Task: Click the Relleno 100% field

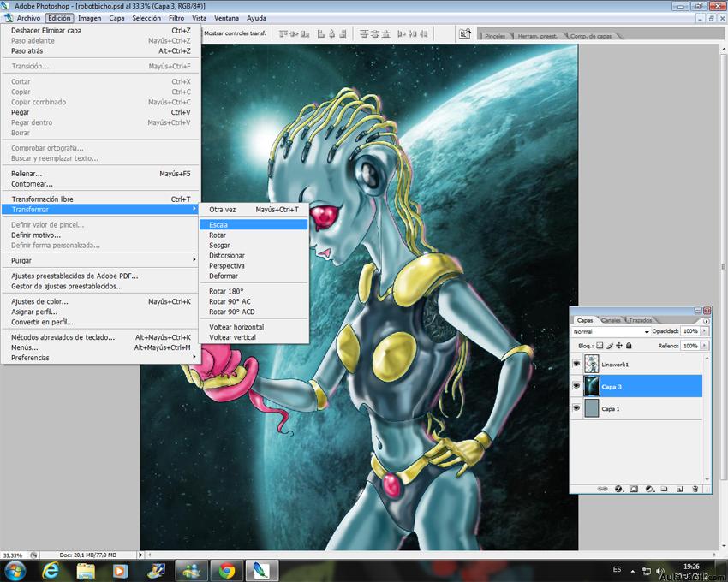Action: click(x=690, y=347)
